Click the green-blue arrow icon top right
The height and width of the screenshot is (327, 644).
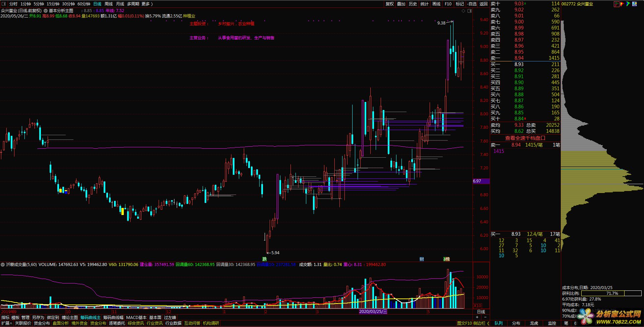click(628, 4)
